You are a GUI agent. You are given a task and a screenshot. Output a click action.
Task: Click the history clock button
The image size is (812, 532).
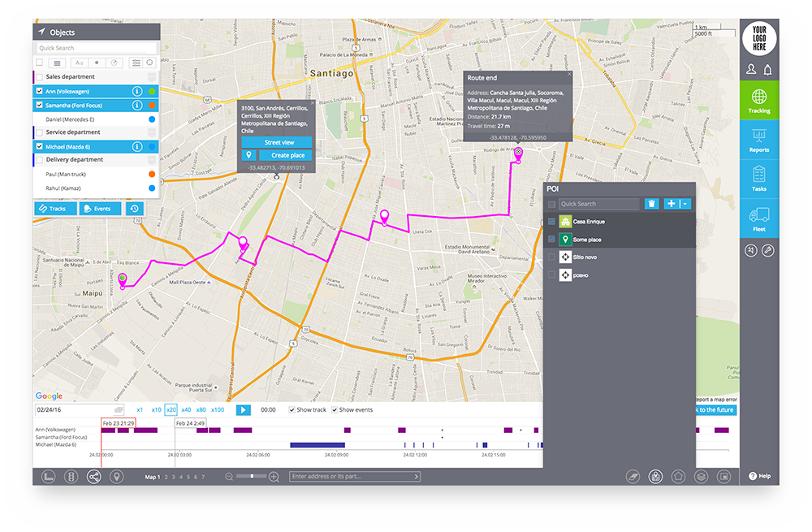point(134,209)
